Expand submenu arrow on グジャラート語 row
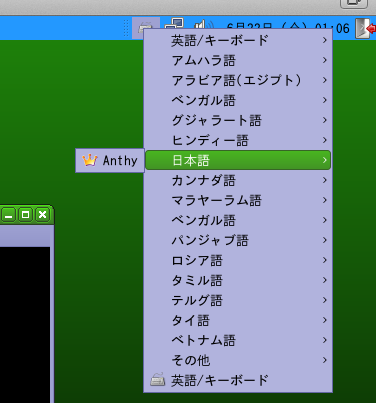 (325, 120)
